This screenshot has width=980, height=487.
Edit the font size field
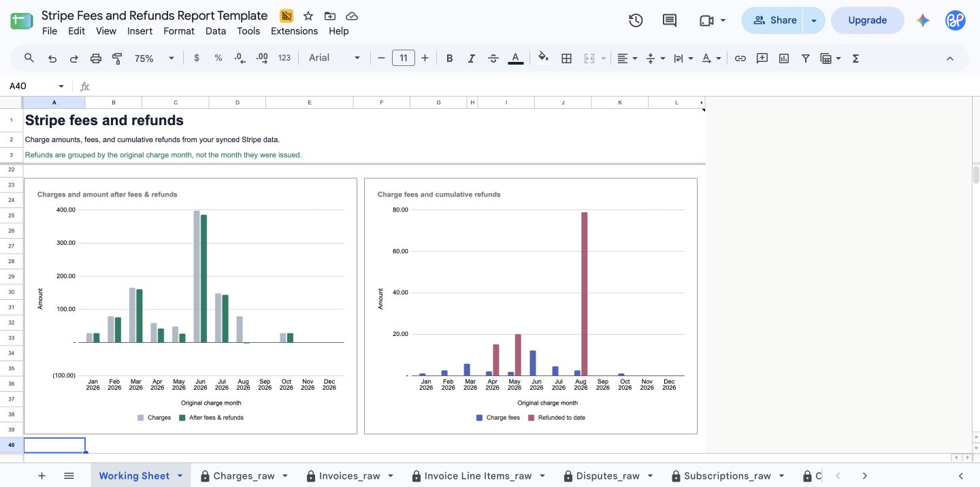coord(404,58)
